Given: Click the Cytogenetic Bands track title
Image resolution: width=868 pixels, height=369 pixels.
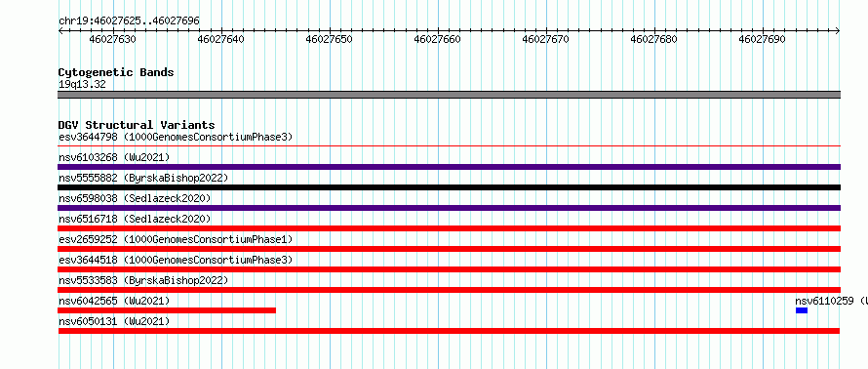Looking at the screenshot, I should [x=116, y=72].
